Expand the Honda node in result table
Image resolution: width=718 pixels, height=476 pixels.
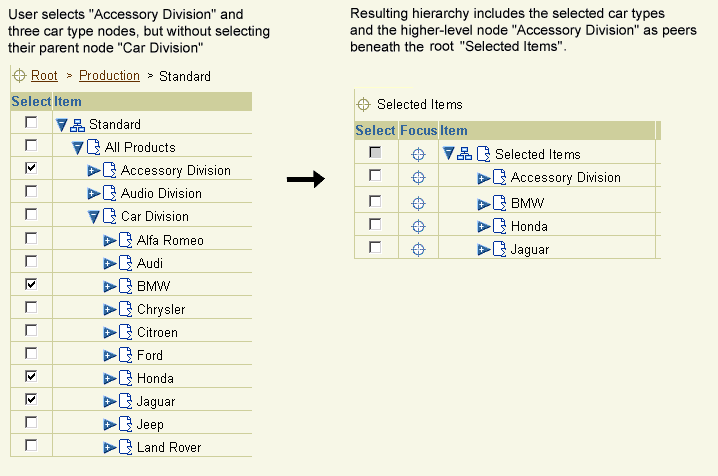point(484,227)
